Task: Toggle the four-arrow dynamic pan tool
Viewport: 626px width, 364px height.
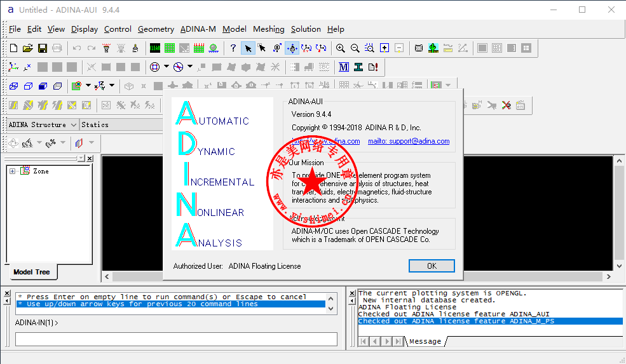Action: pos(292,48)
